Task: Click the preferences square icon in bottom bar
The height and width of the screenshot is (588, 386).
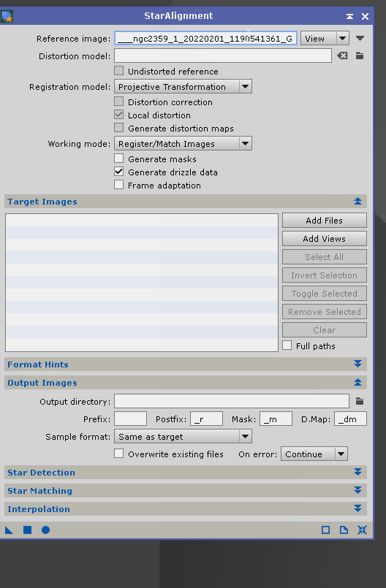Action: click(325, 530)
